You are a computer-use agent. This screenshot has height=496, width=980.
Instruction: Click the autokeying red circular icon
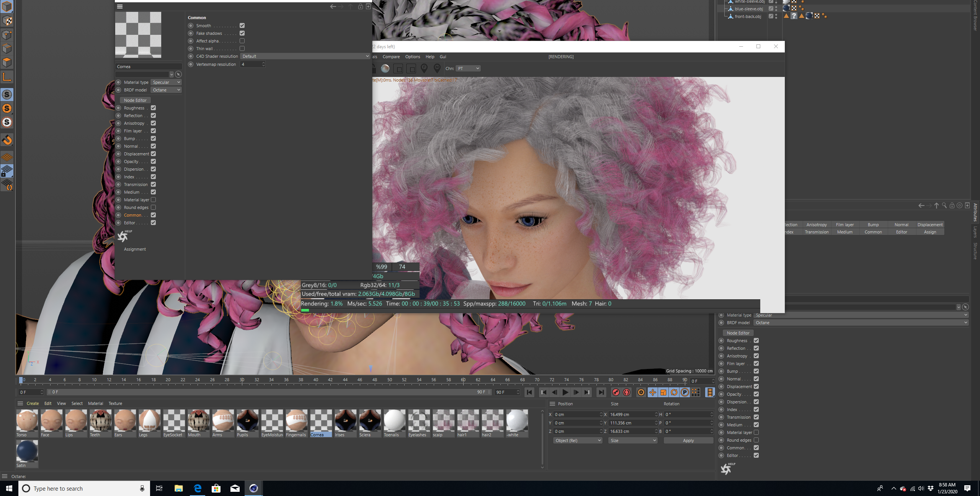pos(627,392)
